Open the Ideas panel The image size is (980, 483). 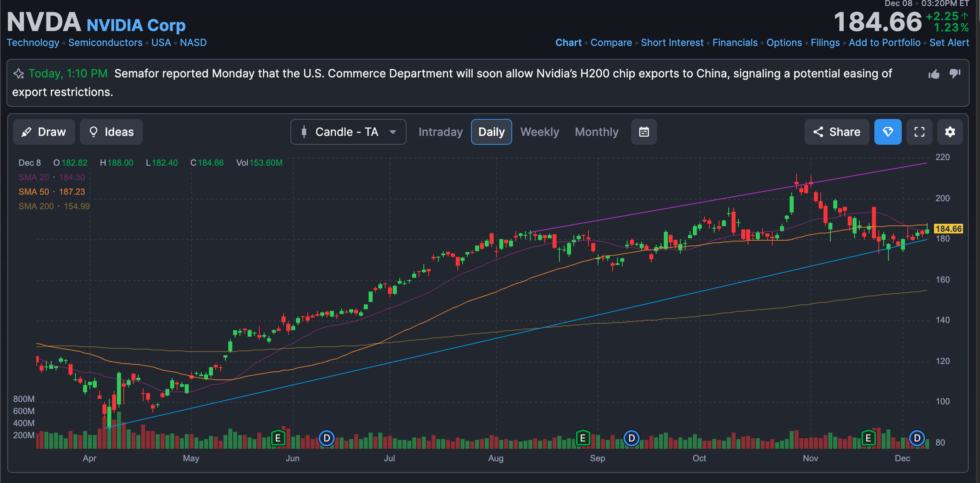point(111,132)
